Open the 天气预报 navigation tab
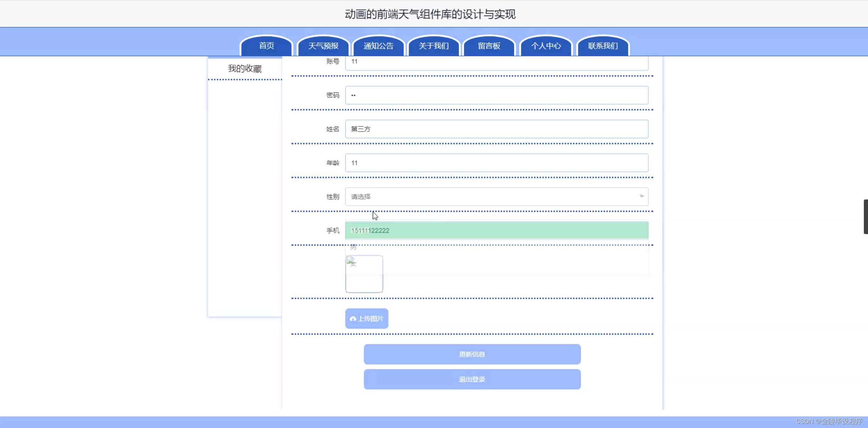This screenshot has width=868, height=428. (x=323, y=46)
